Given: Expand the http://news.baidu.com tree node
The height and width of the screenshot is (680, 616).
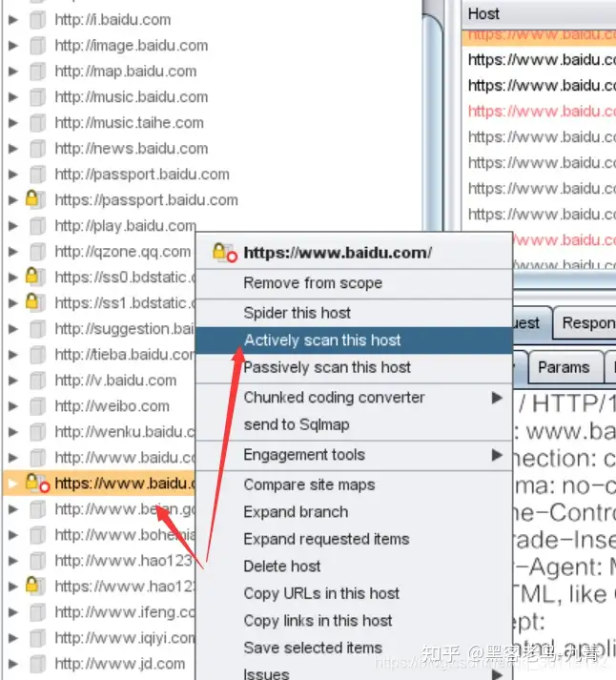Looking at the screenshot, I should click(x=13, y=149).
